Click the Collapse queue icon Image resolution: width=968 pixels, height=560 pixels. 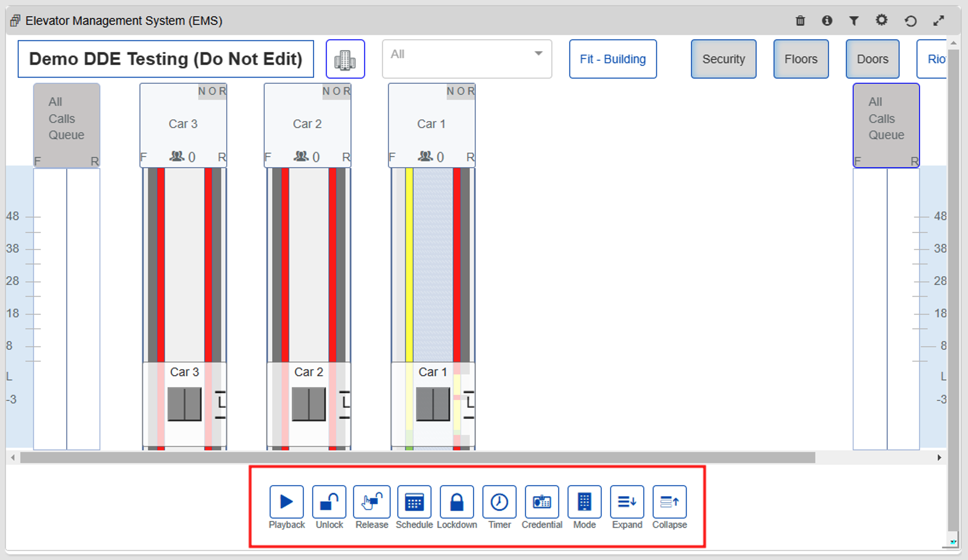pyautogui.click(x=669, y=501)
